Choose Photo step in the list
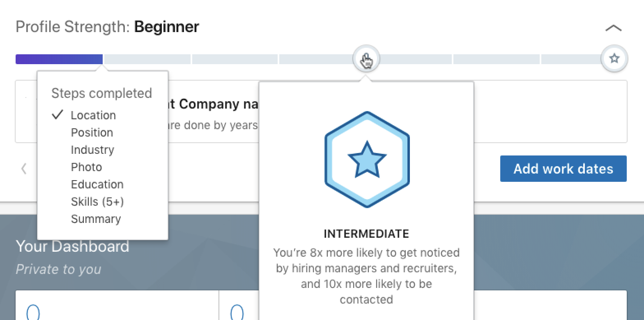This screenshot has height=320, width=644. (86, 167)
